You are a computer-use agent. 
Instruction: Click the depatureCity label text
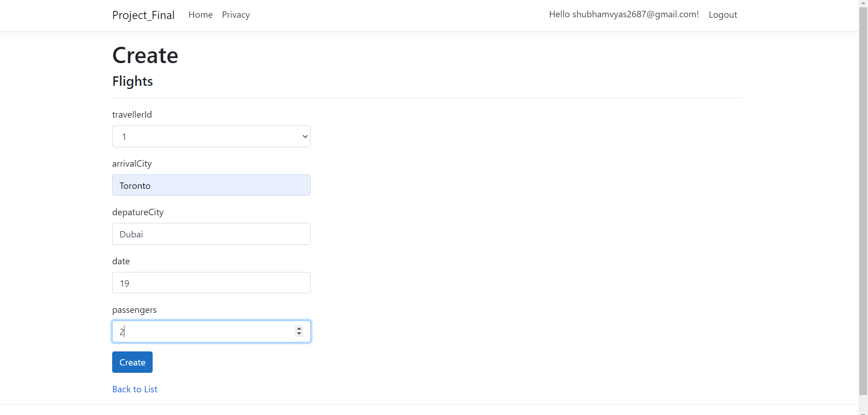pos(138,212)
